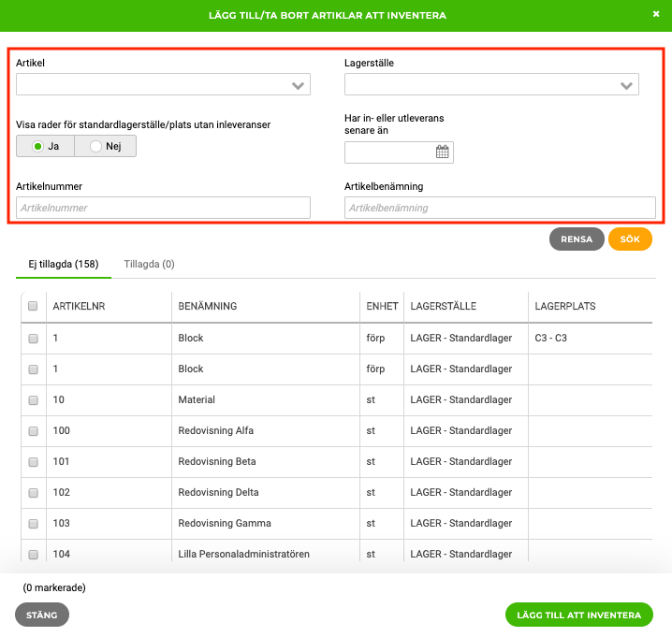Screen dimensions: 672x637
Task: Click the ENHET column header
Action: 382,306
